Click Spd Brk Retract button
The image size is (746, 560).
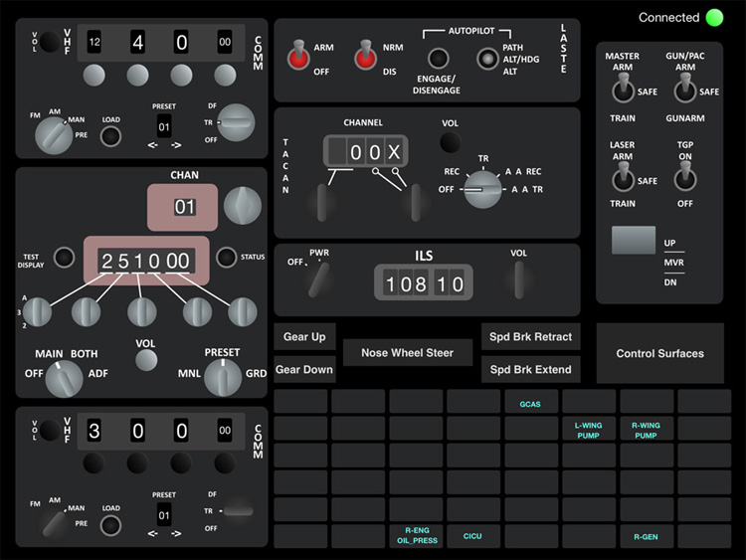[530, 337]
